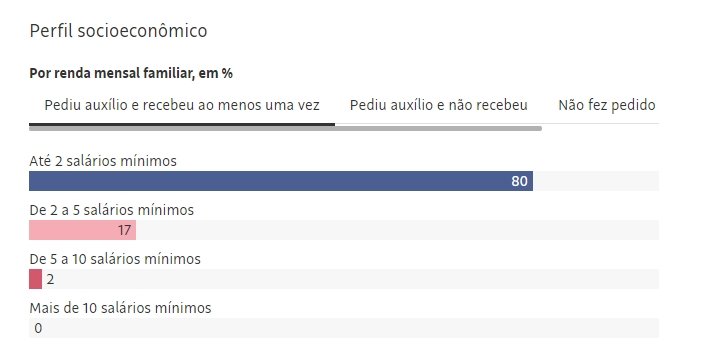Select tab Pediu auxílio e recebeu ao menos uma vez
Image resolution: width=702 pixels, height=363 pixels.
[x=182, y=105]
